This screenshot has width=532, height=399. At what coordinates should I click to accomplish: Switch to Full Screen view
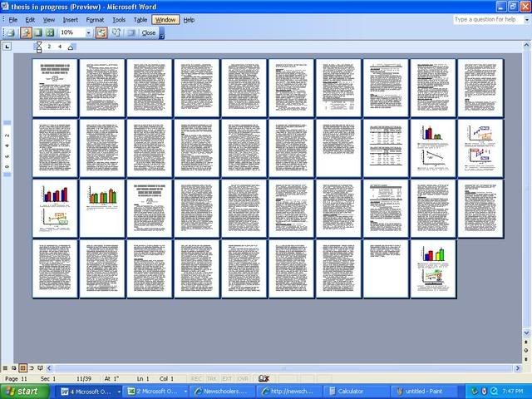point(130,32)
